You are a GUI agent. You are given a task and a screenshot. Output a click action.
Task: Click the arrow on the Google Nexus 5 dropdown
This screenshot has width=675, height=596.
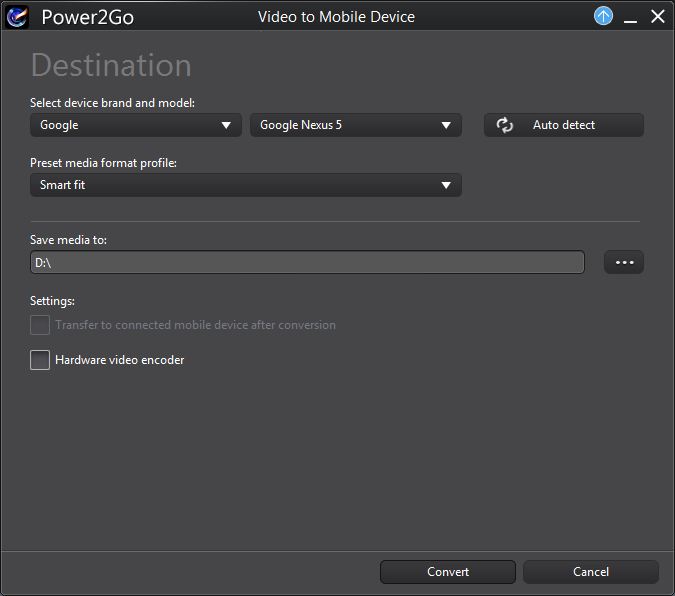pyautogui.click(x=446, y=125)
